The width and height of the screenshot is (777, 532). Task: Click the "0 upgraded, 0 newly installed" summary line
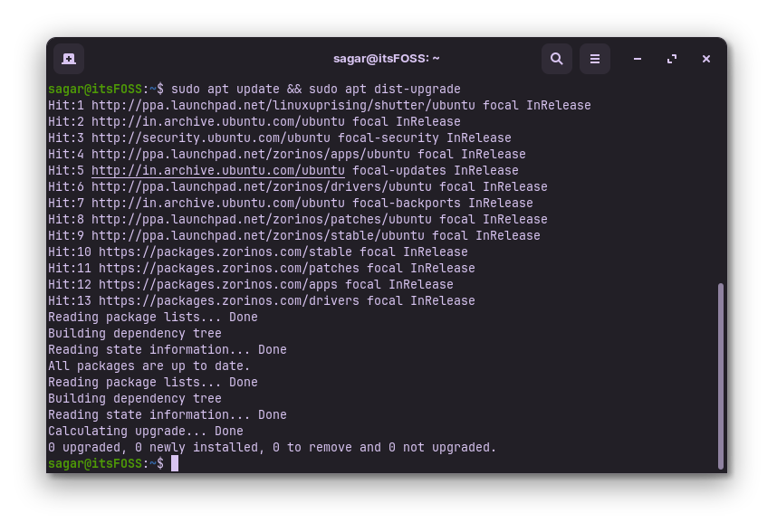(x=272, y=448)
